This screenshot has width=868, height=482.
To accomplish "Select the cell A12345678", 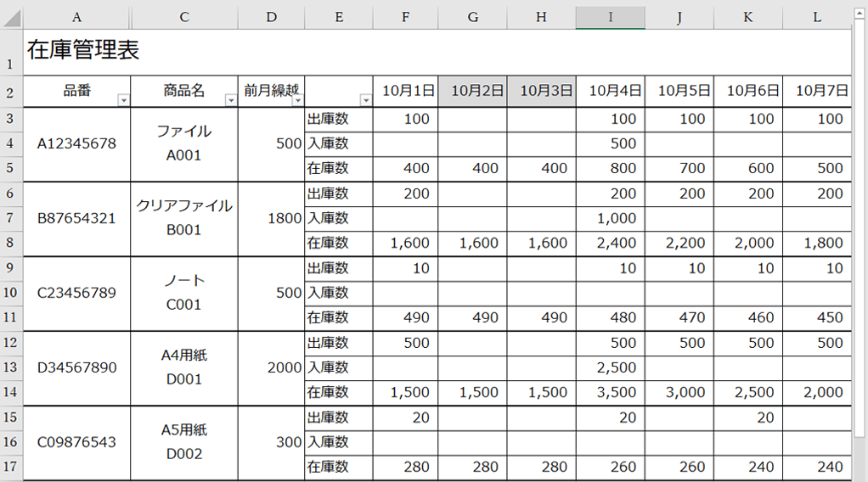I will [77, 144].
